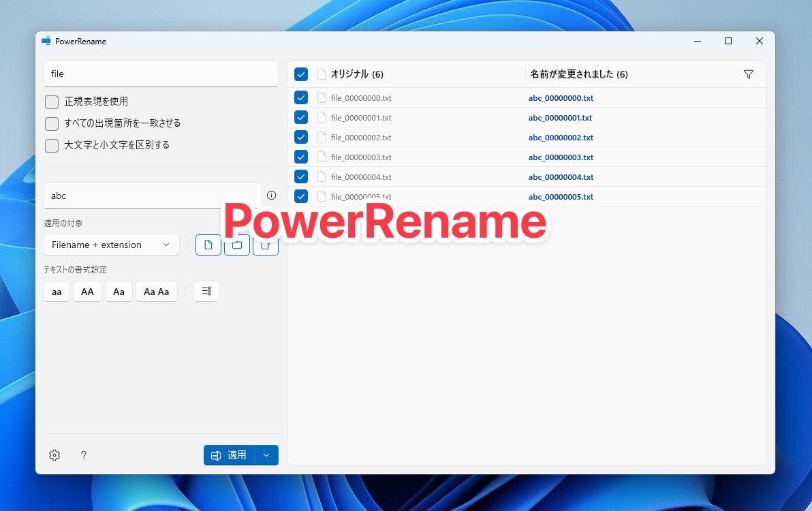Check すべての出現箇所を一致させる option
This screenshot has width=812, height=511.
pos(51,123)
